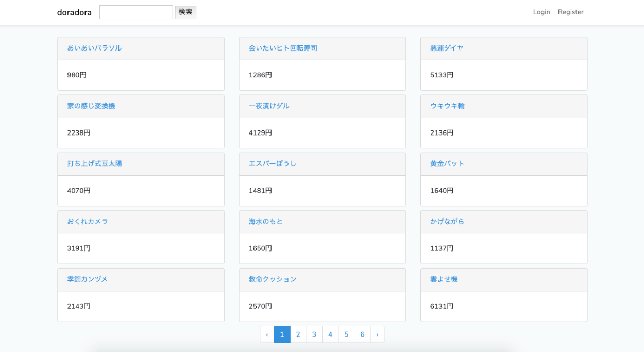Select the 悪運ダイヤ item

click(x=447, y=48)
